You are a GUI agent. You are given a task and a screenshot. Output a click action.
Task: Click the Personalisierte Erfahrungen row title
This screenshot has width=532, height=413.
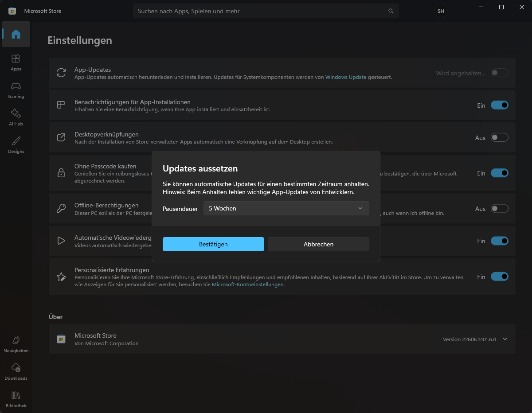click(x=112, y=270)
